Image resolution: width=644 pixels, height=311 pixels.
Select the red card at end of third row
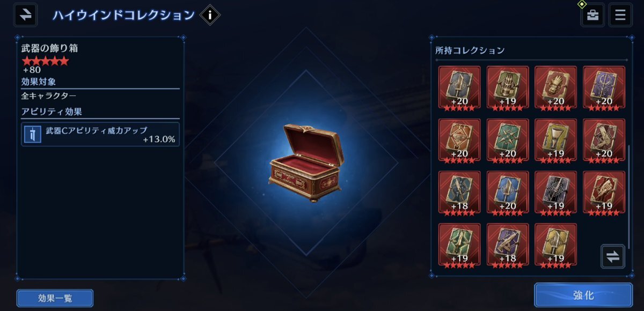[x=604, y=192]
